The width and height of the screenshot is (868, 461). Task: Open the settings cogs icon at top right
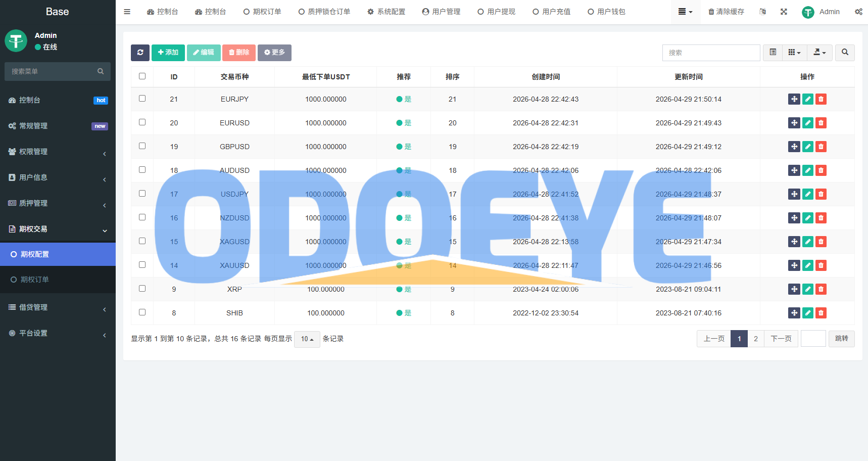(858, 12)
